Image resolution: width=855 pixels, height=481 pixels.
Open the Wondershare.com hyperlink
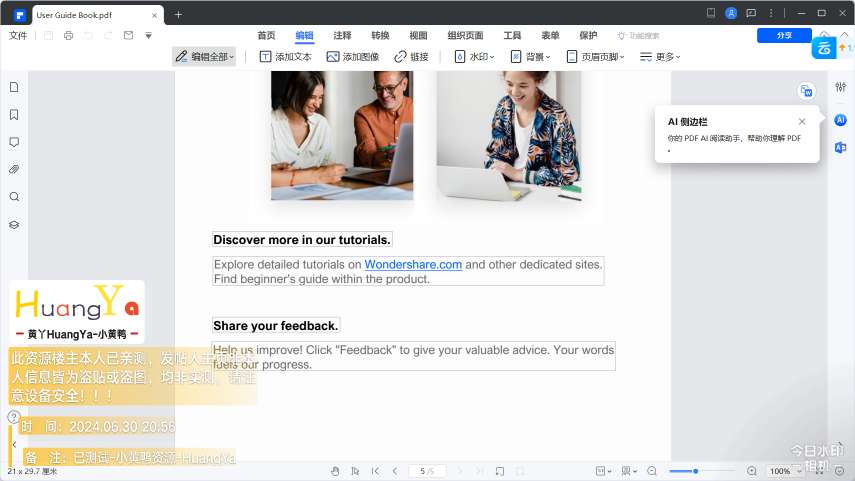click(413, 265)
